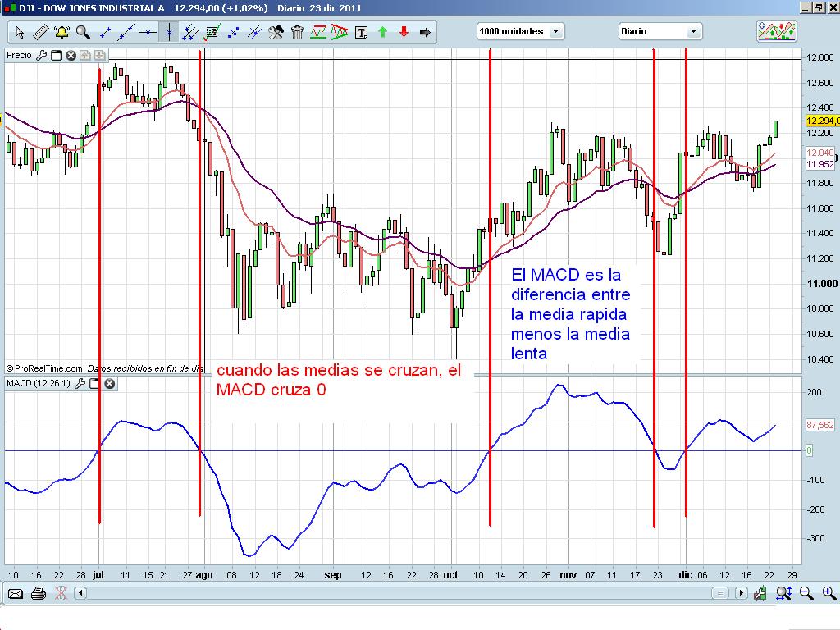Click the horizontal scrollbar thumb handle
This screenshot has width=840, height=630.
pos(720,593)
